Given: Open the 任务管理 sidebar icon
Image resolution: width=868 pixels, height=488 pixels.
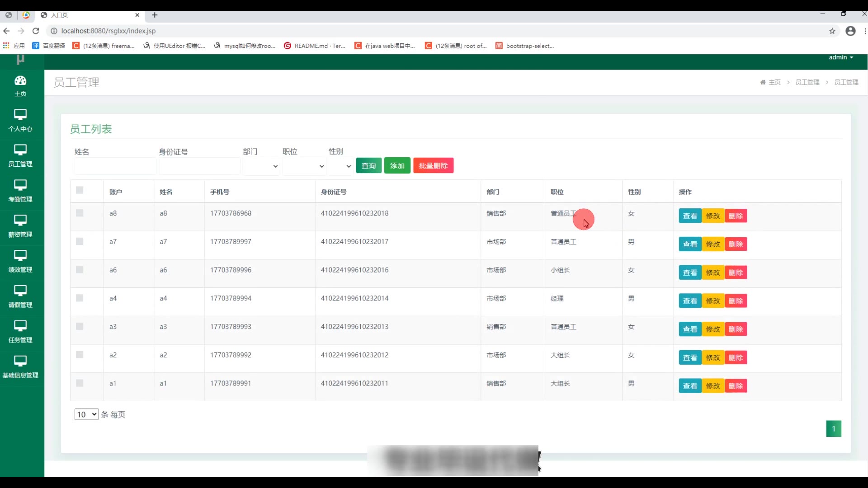Looking at the screenshot, I should 20,326.
